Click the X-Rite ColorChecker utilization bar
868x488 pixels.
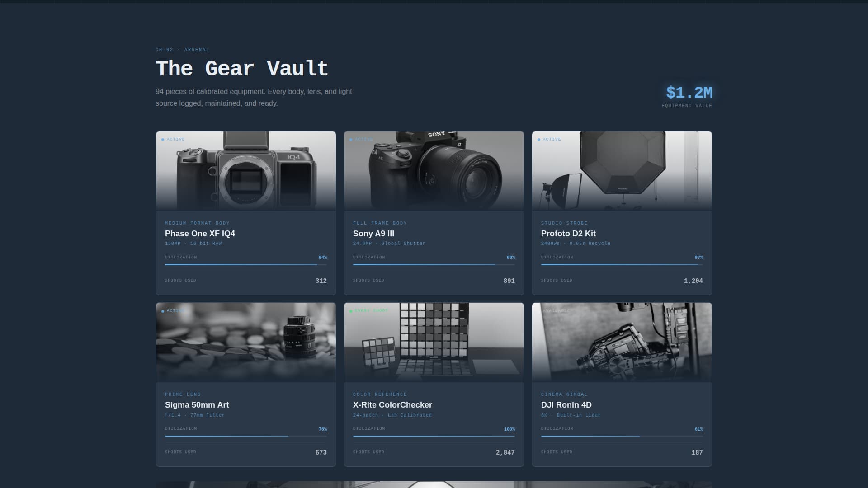point(434,436)
